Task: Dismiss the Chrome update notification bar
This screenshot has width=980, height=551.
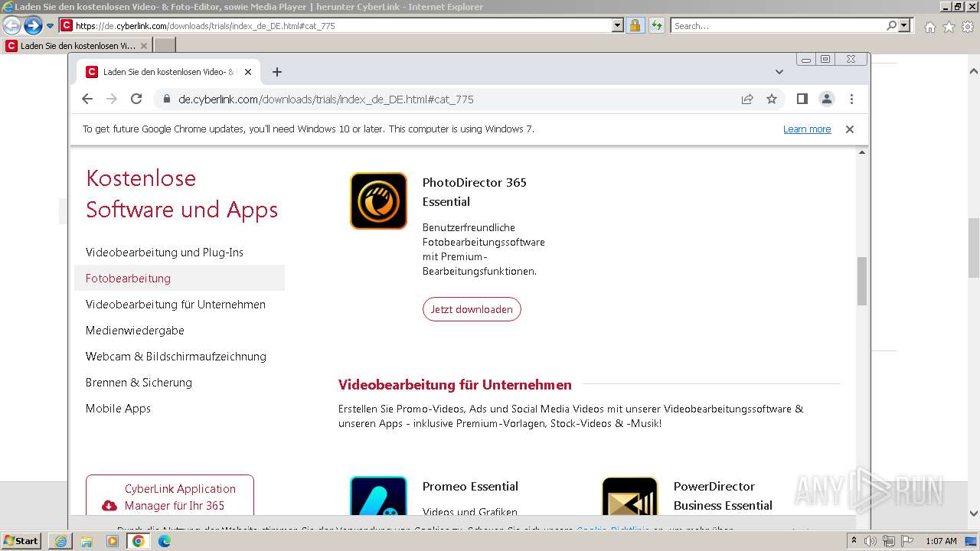Action: pos(849,129)
